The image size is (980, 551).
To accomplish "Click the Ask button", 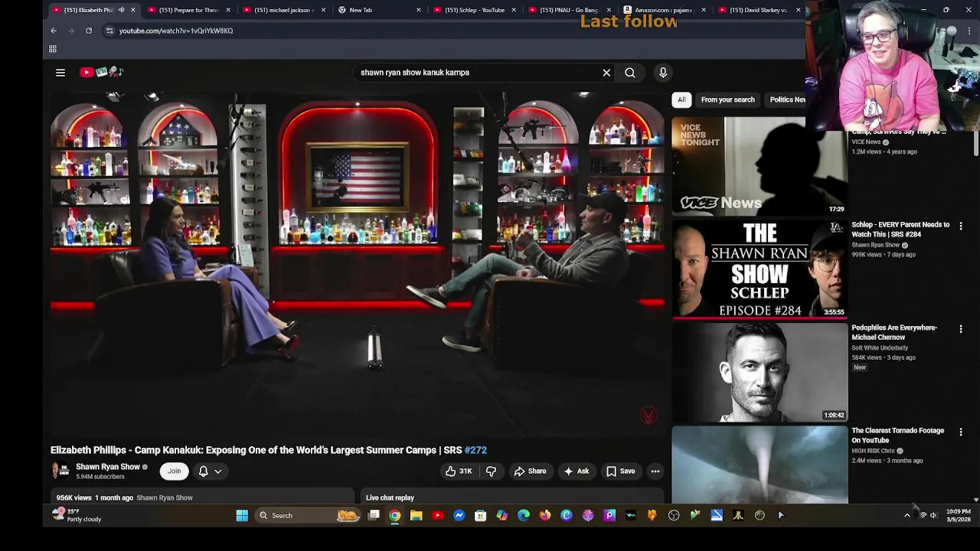I will click(x=577, y=471).
